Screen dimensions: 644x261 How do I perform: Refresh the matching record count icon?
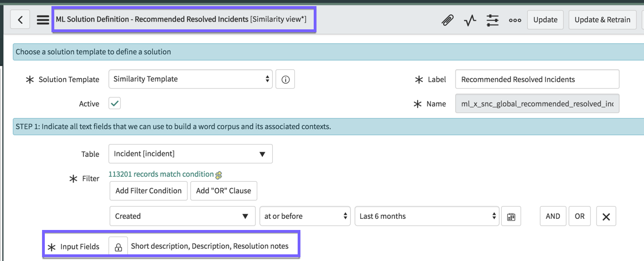[x=219, y=175]
